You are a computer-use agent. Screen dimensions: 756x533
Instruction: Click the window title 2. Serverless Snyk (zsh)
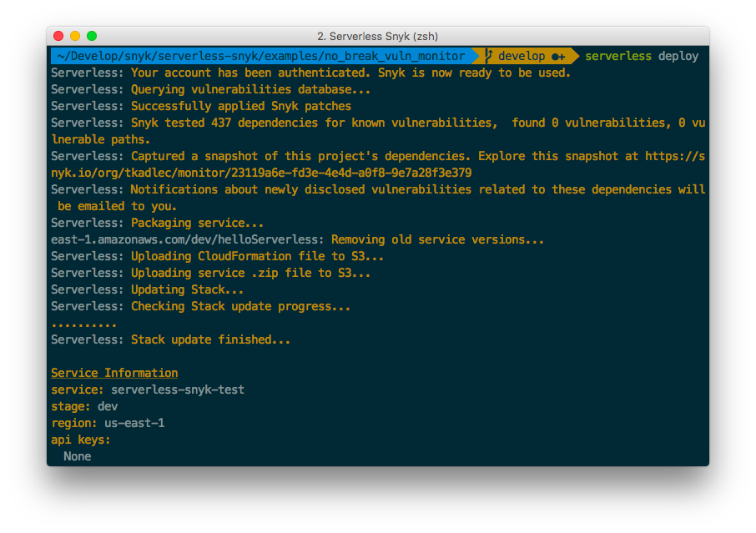click(x=377, y=37)
